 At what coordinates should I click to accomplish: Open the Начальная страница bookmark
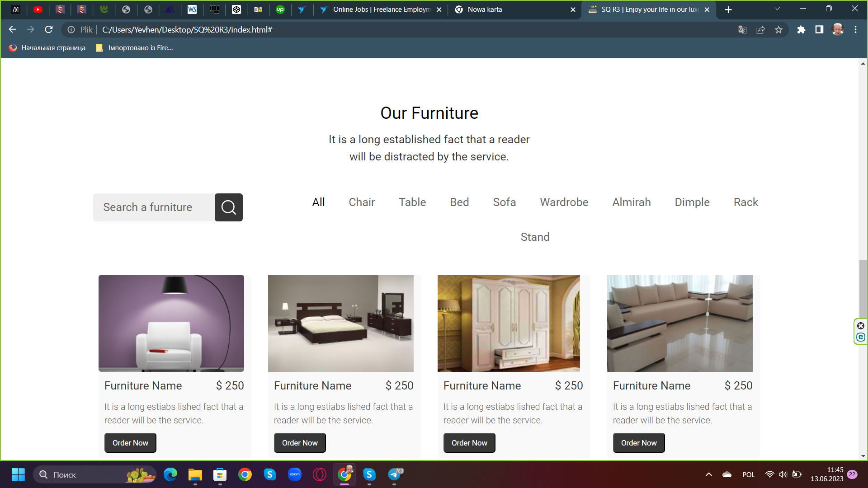click(47, 48)
